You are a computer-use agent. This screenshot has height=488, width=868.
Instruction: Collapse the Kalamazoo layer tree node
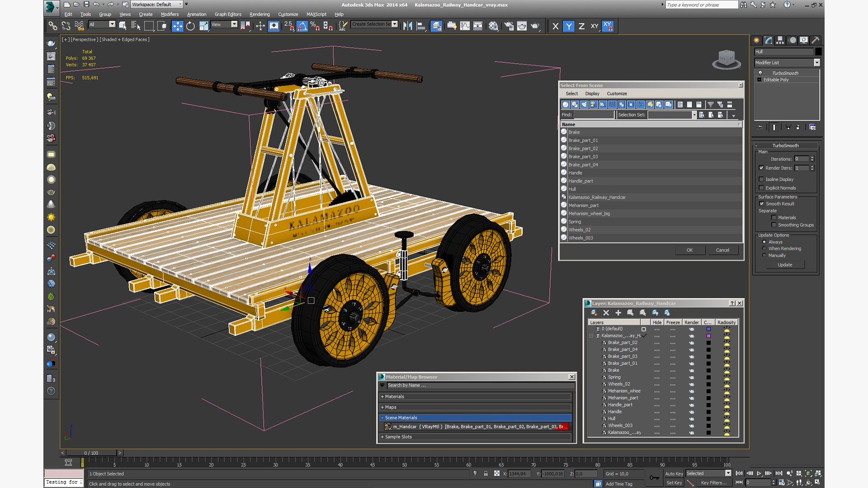tap(591, 336)
